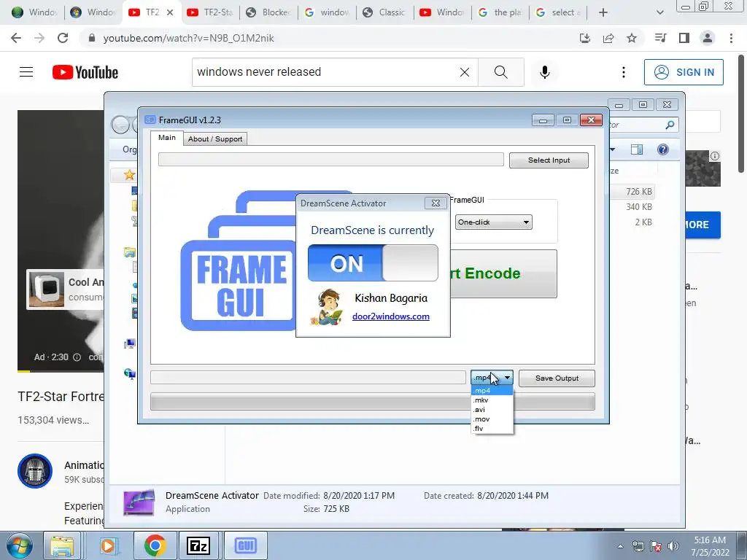Open the Animation channel avatar
The image size is (747, 560).
[x=35, y=471]
